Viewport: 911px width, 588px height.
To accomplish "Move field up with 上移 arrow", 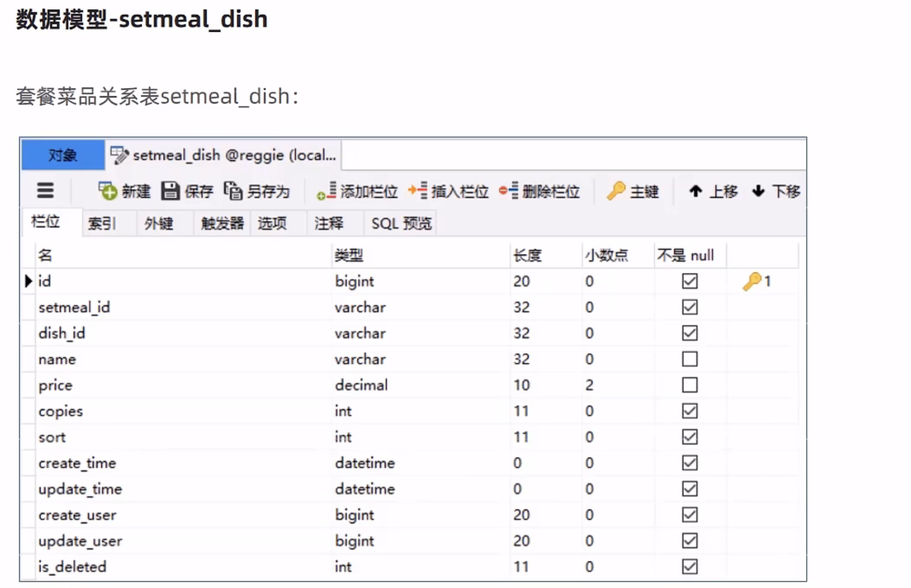I will pos(696,191).
